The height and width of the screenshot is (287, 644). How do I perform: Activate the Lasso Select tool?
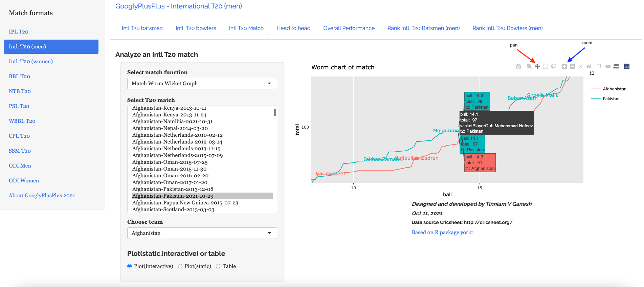(x=554, y=67)
